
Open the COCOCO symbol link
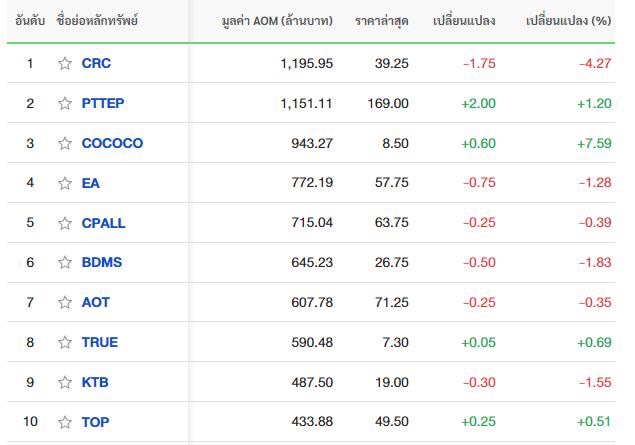click(x=112, y=143)
